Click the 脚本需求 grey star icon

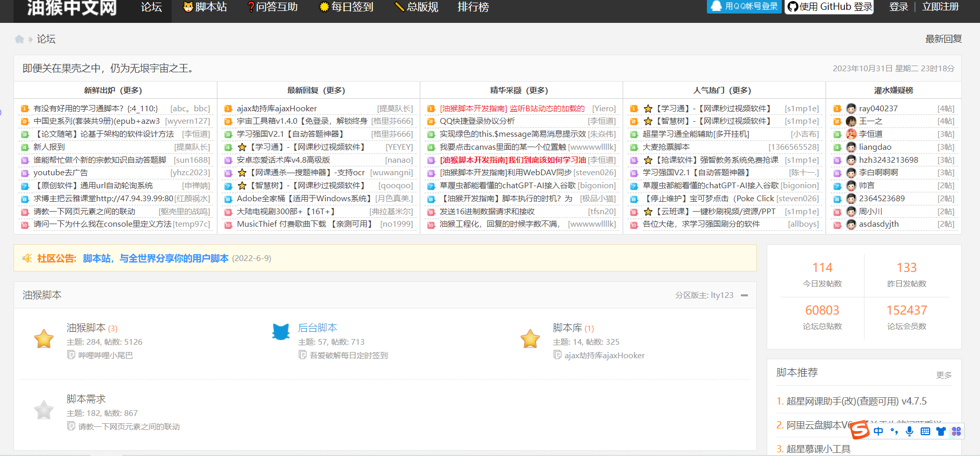point(44,410)
